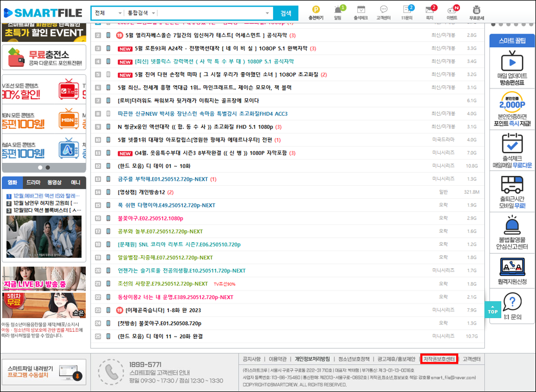The width and height of the screenshot is (536, 392).
Task: Open footer 고객센터 link
Action: pyautogui.click(x=471, y=359)
